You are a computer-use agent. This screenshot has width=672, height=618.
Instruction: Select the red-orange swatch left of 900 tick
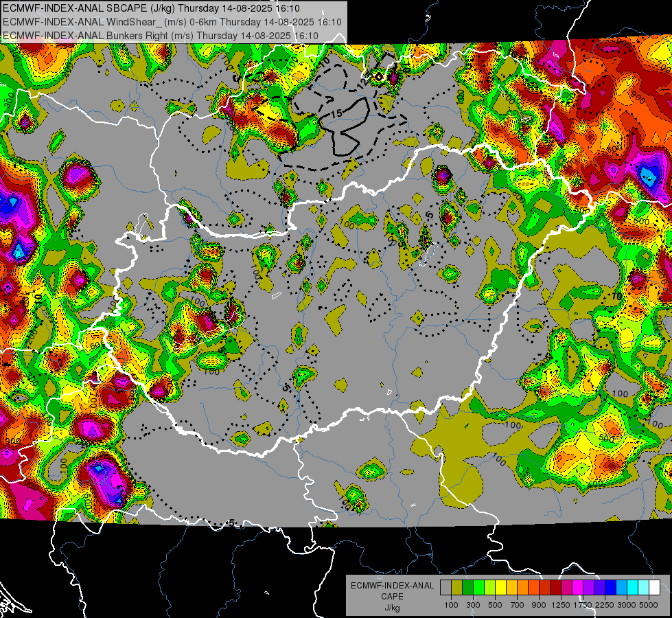[533, 588]
